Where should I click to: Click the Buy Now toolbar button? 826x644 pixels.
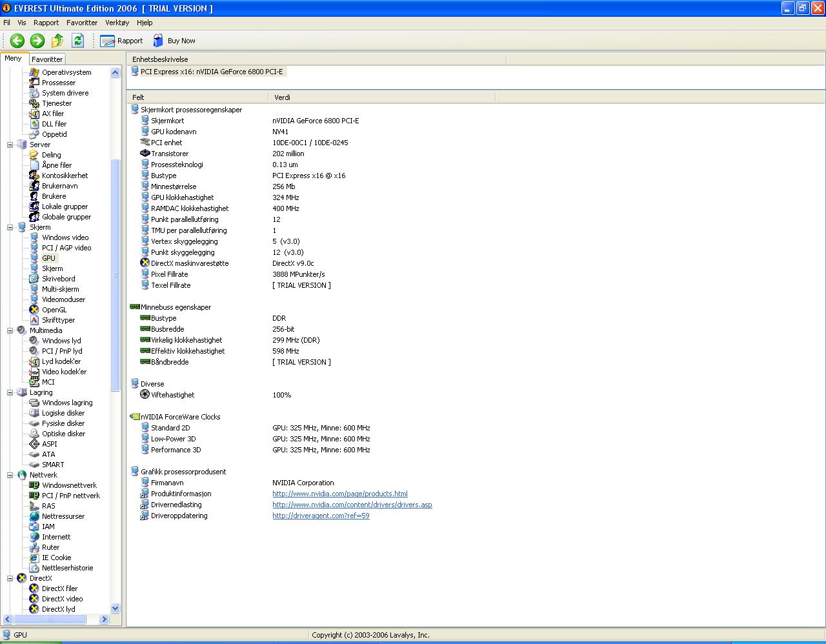[174, 41]
